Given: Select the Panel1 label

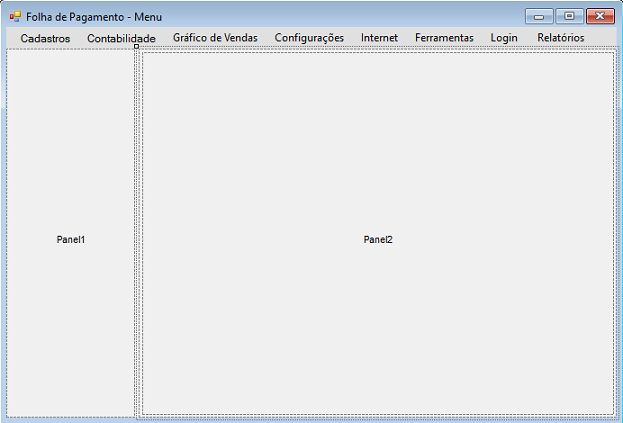Looking at the screenshot, I should (71, 240).
